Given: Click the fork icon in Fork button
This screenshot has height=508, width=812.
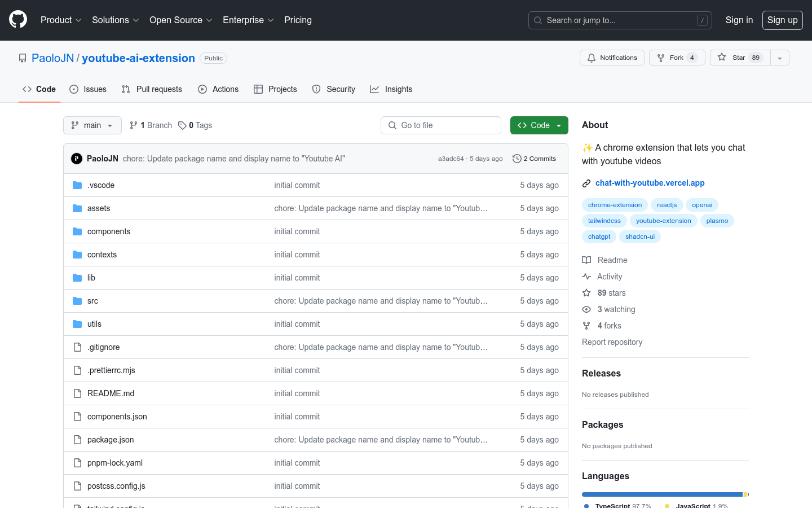Looking at the screenshot, I should tap(661, 58).
